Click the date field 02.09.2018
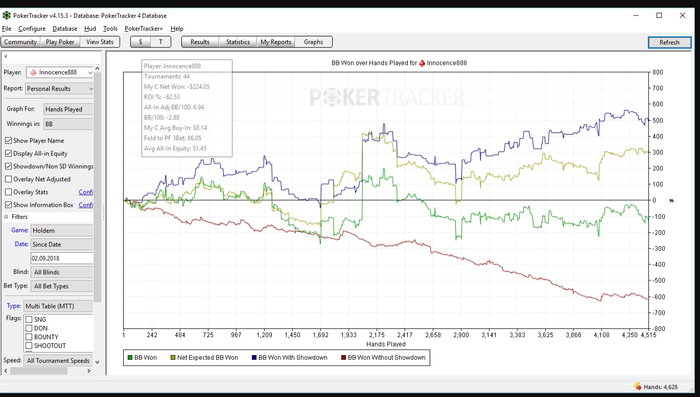700x397 pixels. click(x=62, y=258)
